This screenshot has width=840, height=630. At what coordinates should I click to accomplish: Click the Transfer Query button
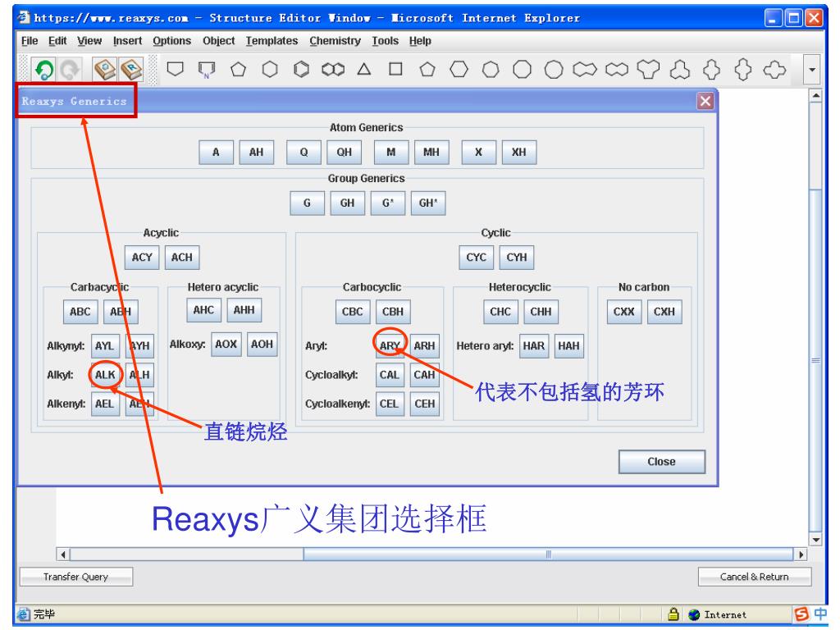click(x=76, y=577)
